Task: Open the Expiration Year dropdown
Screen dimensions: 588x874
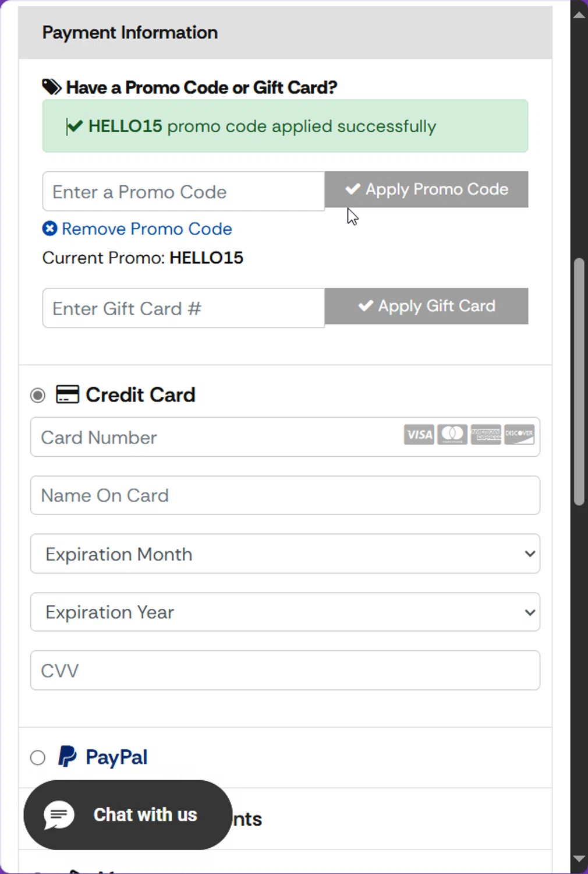Action: (285, 612)
